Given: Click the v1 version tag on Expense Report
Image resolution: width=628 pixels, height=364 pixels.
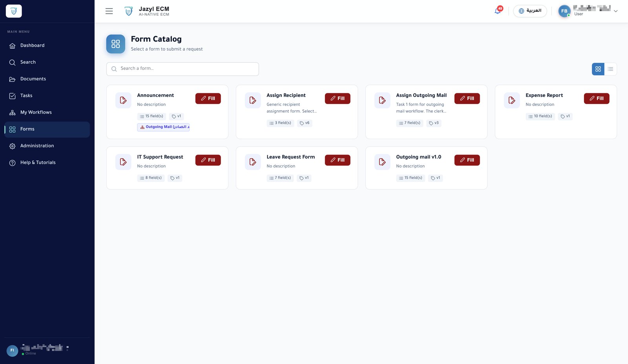Looking at the screenshot, I should (x=565, y=116).
